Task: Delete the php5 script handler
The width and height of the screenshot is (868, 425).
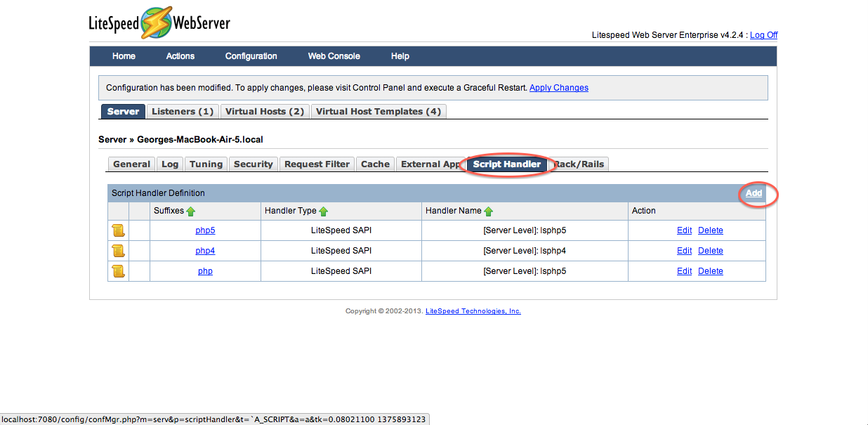Action: [x=711, y=230]
